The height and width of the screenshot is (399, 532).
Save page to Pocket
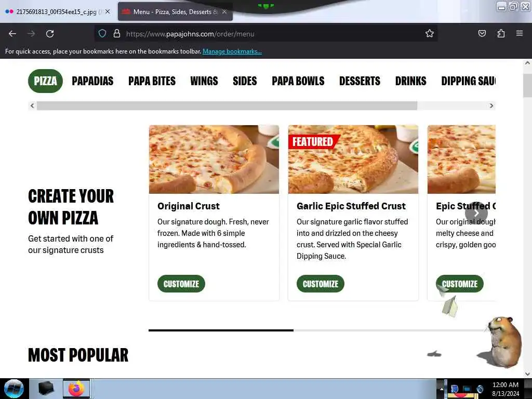pos(482,34)
